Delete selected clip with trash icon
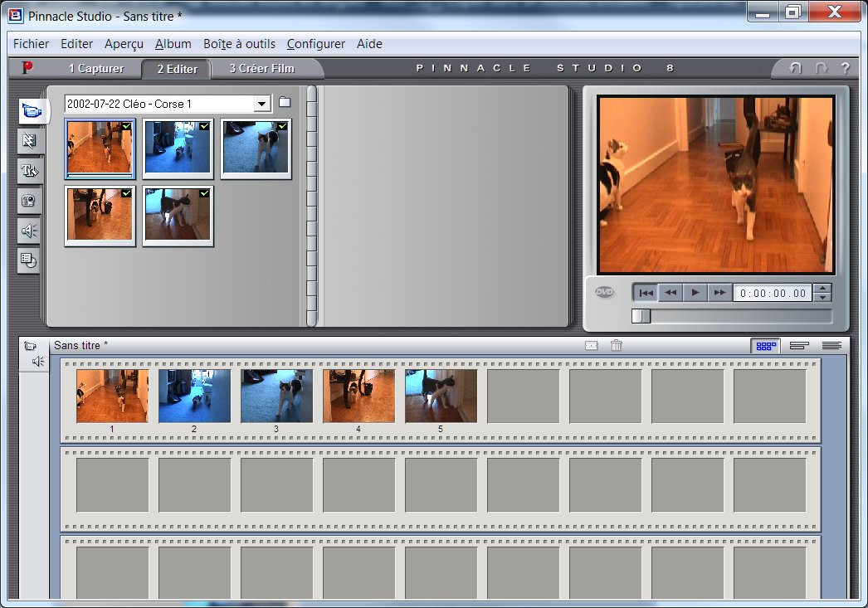Viewport: 868px width, 608px height. click(616, 346)
